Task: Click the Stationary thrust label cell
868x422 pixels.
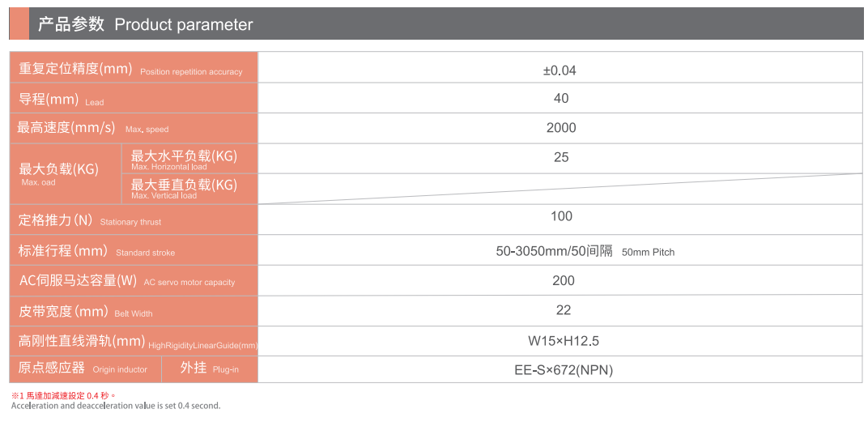Action: click(x=133, y=220)
